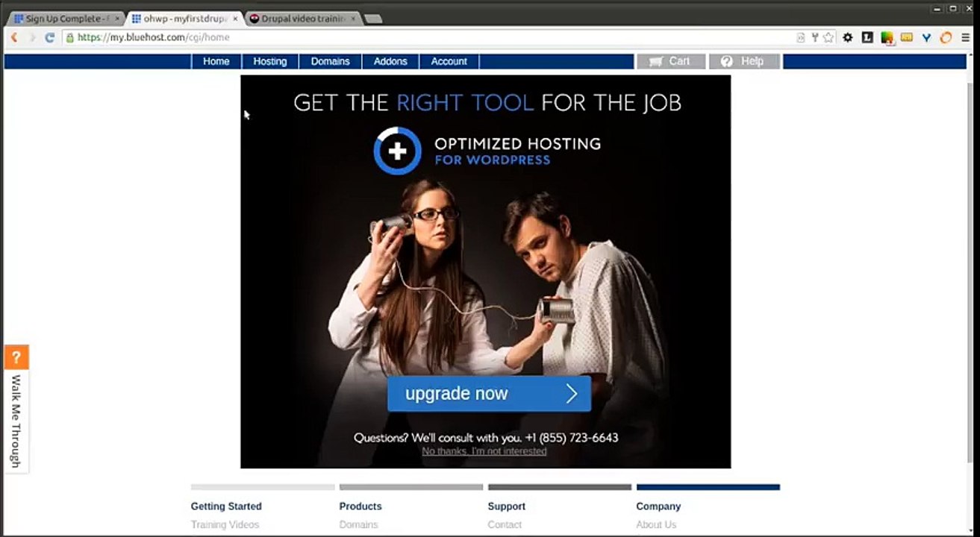Image resolution: width=980 pixels, height=537 pixels.
Task: Close the Drupal video training tab
Action: 352,19
